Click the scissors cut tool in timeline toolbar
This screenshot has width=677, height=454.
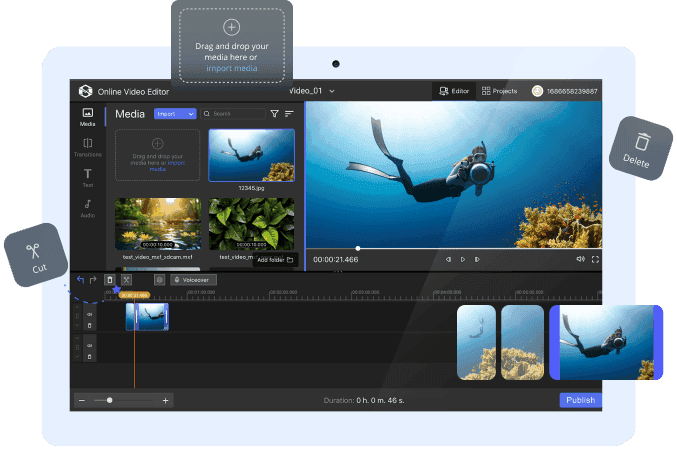[x=126, y=280]
